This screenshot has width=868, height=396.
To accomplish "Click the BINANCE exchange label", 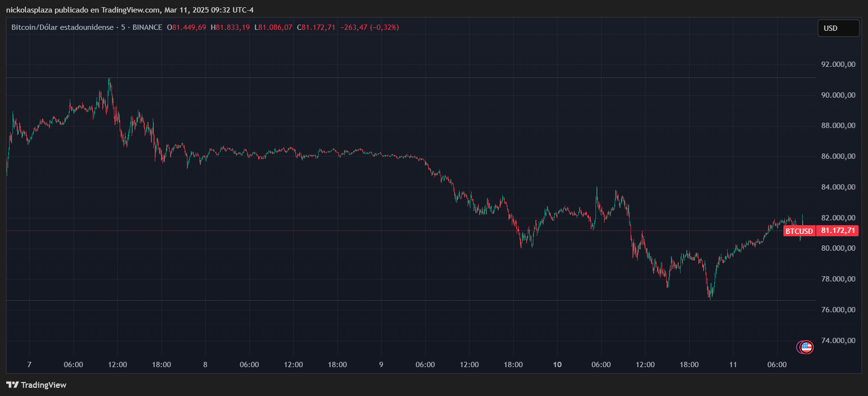I will click(x=147, y=27).
